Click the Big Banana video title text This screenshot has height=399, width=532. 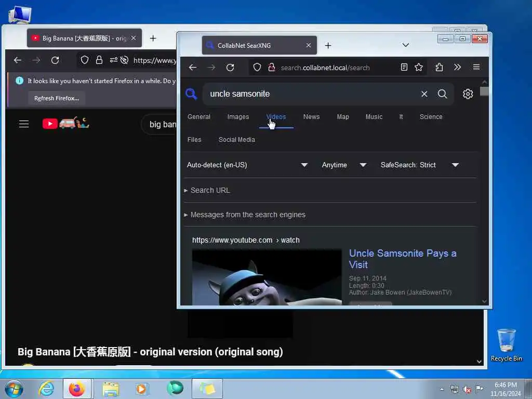(x=150, y=352)
